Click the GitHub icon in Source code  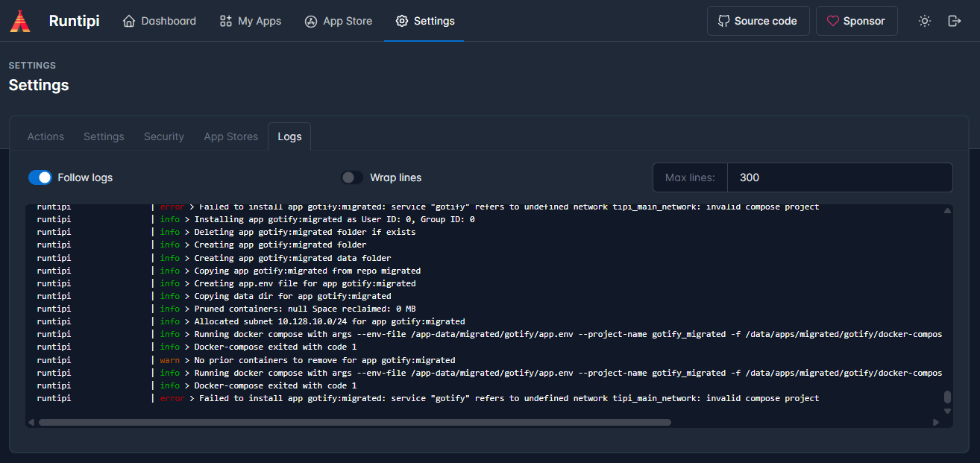pos(723,21)
